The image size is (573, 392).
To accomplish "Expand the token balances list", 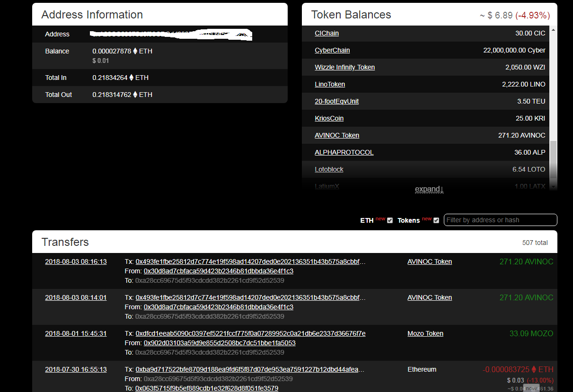I will click(429, 189).
